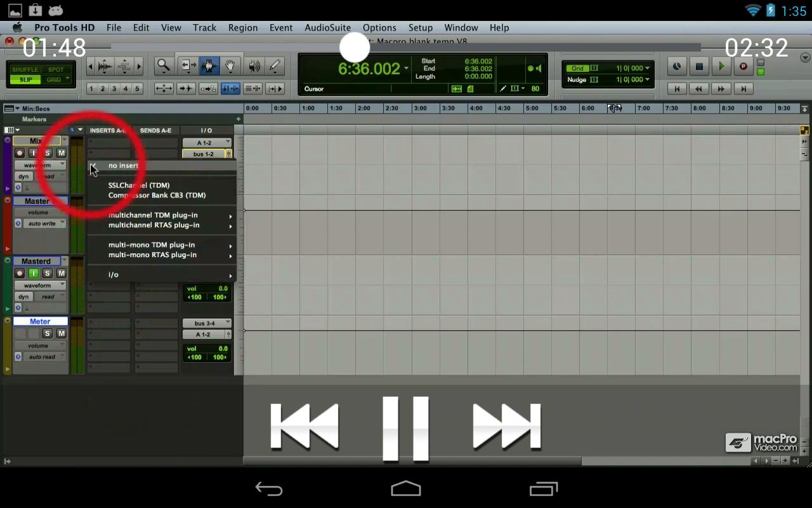Screen dimensions: 812x508
Task: Click the Insertion Follows Playback icon
Action: [x=275, y=88]
